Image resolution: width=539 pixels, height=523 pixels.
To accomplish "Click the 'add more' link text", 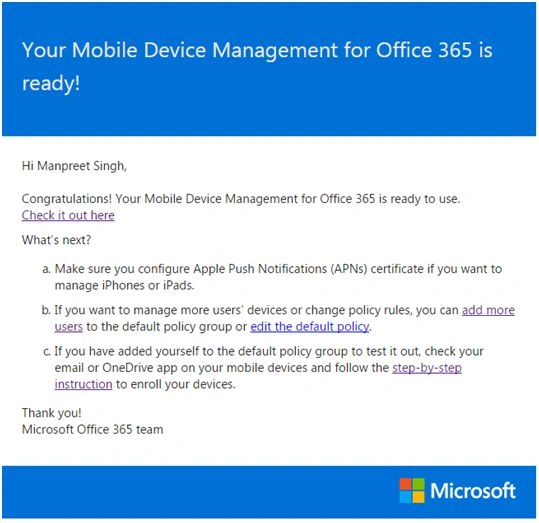I will click(x=488, y=310).
